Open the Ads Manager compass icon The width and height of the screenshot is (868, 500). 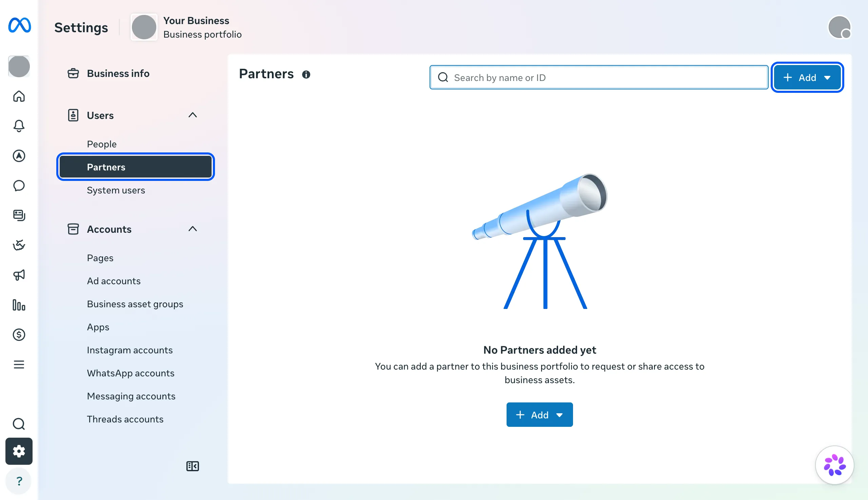click(x=19, y=156)
